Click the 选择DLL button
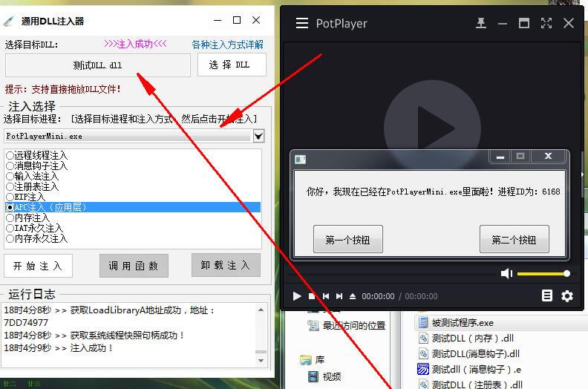This screenshot has height=389, width=588. pyautogui.click(x=232, y=65)
